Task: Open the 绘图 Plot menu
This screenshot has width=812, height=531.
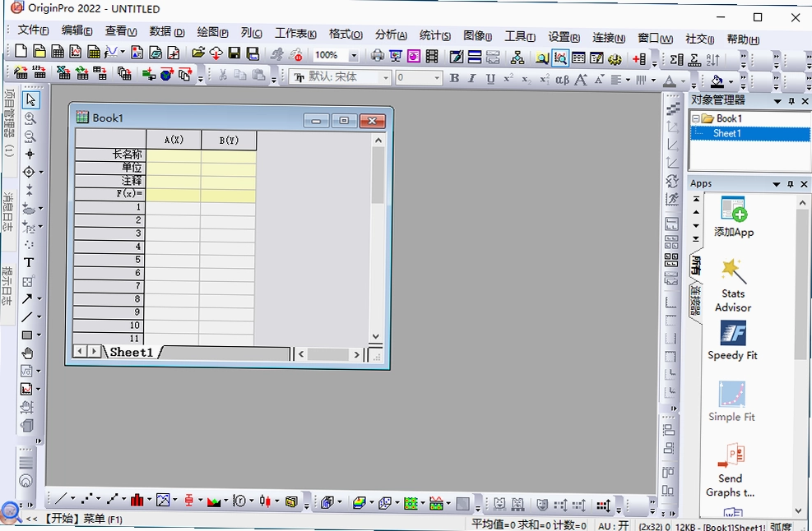Action: coord(212,32)
